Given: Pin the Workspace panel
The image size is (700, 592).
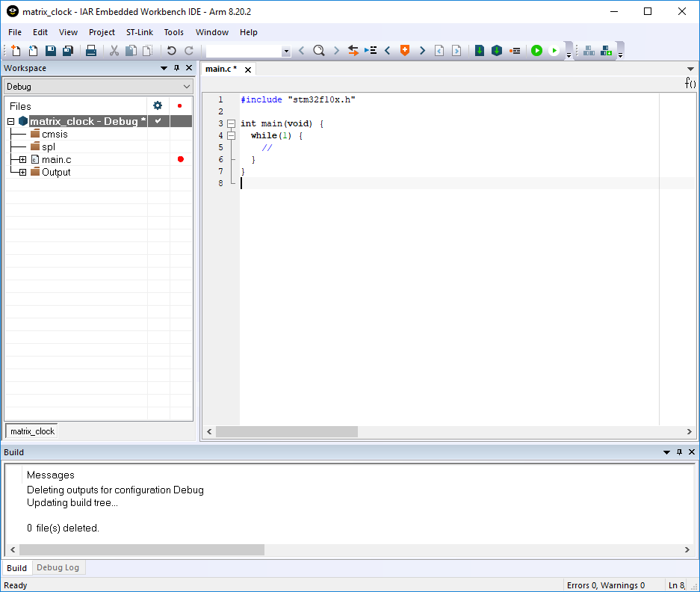Looking at the screenshot, I should [176, 68].
